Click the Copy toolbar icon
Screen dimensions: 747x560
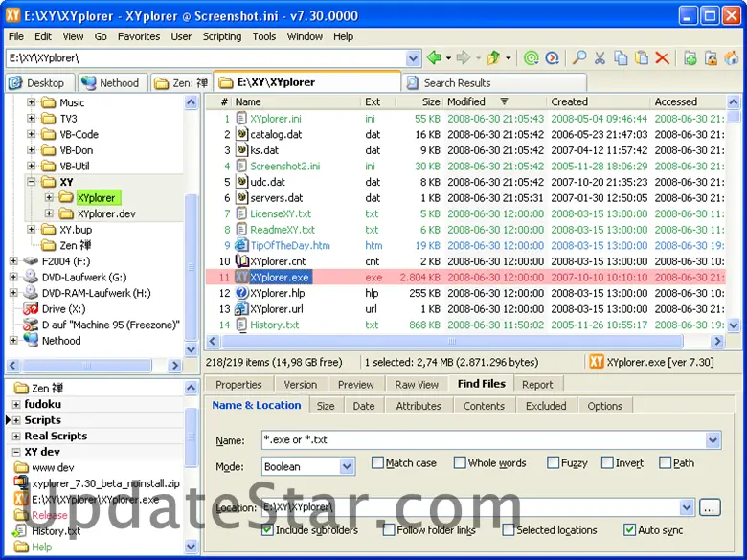point(621,58)
